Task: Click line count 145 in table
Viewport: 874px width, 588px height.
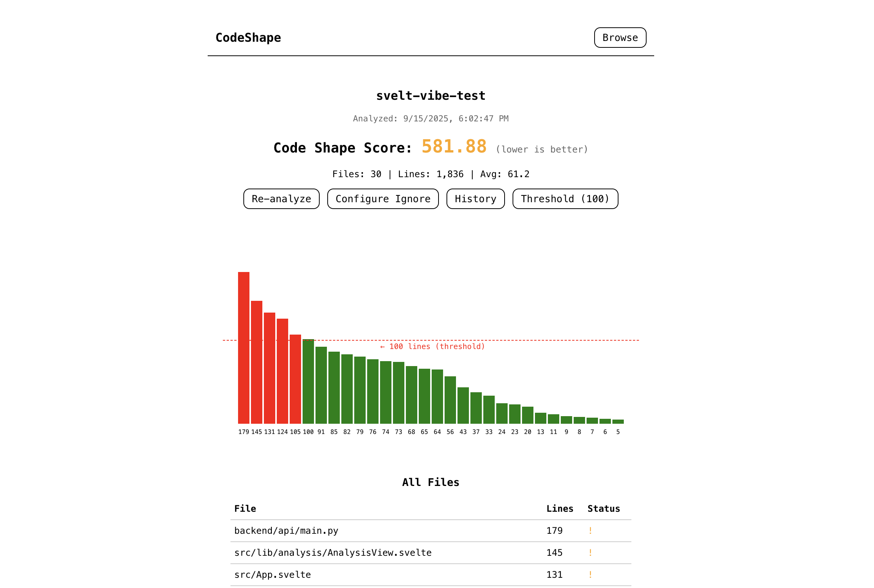Action: [555, 553]
